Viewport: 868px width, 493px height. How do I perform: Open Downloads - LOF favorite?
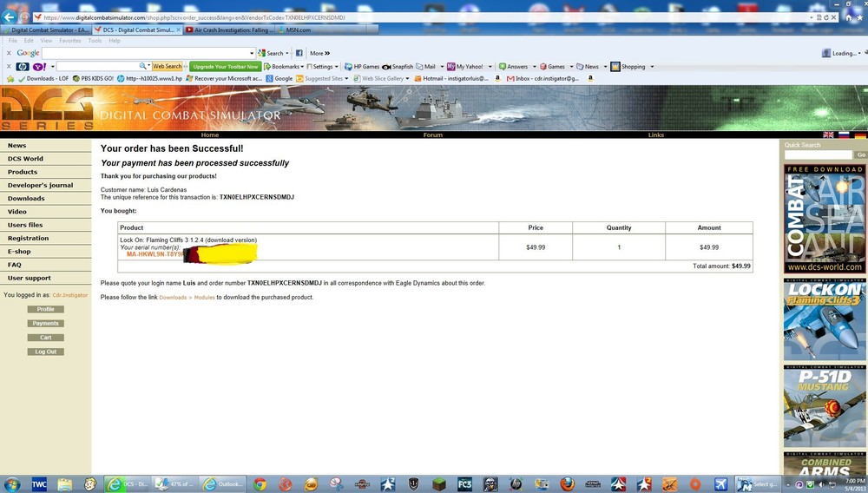tap(43, 79)
